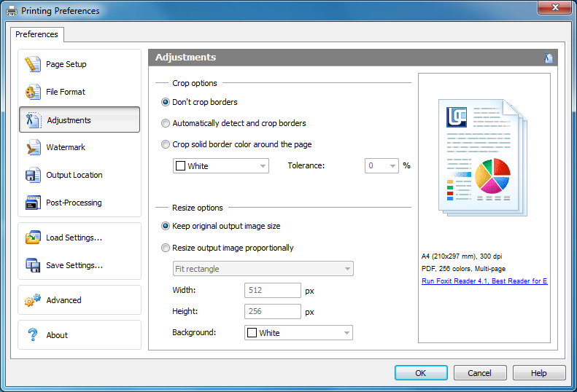Open the Background color dropdown
This screenshot has width=577, height=392.
[x=298, y=333]
